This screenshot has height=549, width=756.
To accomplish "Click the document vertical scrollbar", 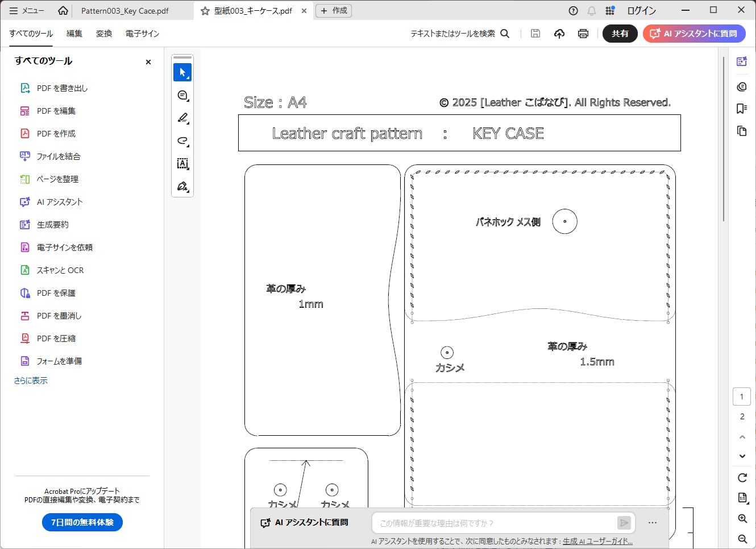I will coord(724,139).
